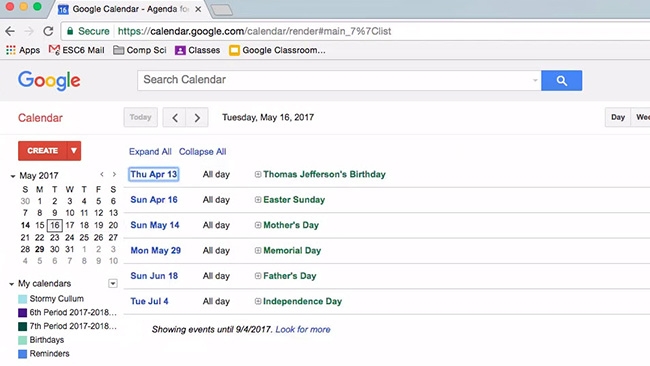Select the Thu Apr 13 date link

[x=154, y=175]
